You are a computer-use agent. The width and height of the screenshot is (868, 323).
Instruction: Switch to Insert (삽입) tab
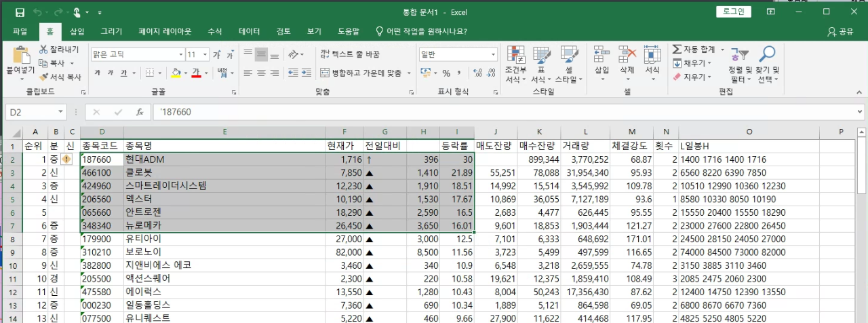(77, 31)
